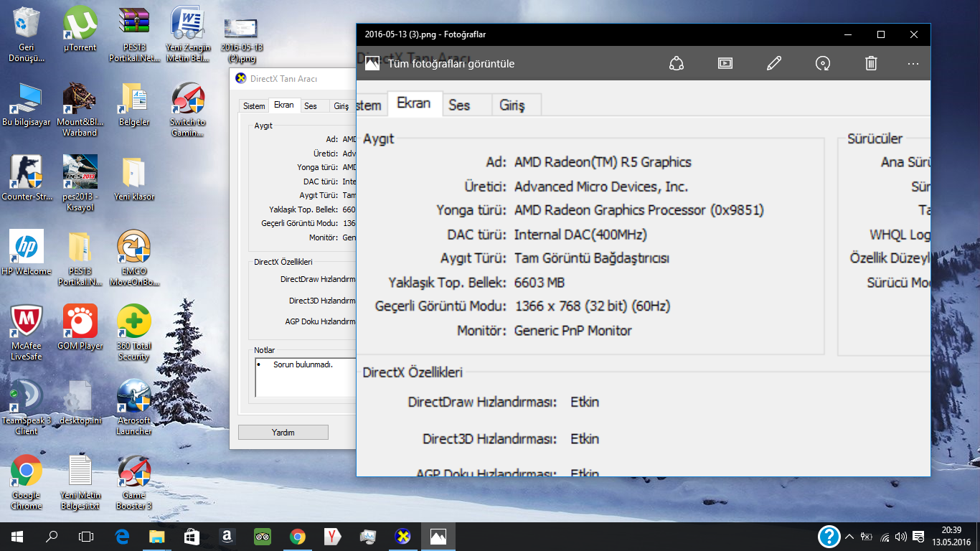Click the blue help question mark tray icon
The width and height of the screenshot is (980, 551).
pos(829,536)
